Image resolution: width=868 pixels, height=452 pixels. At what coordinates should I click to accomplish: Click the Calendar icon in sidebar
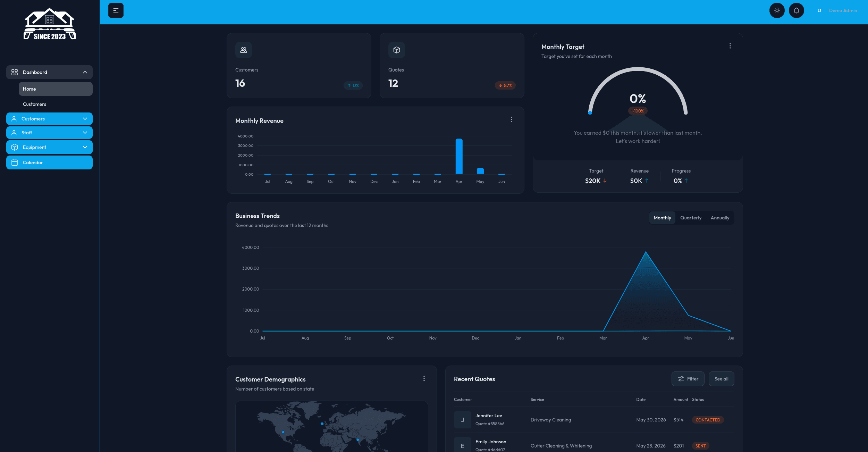point(15,162)
